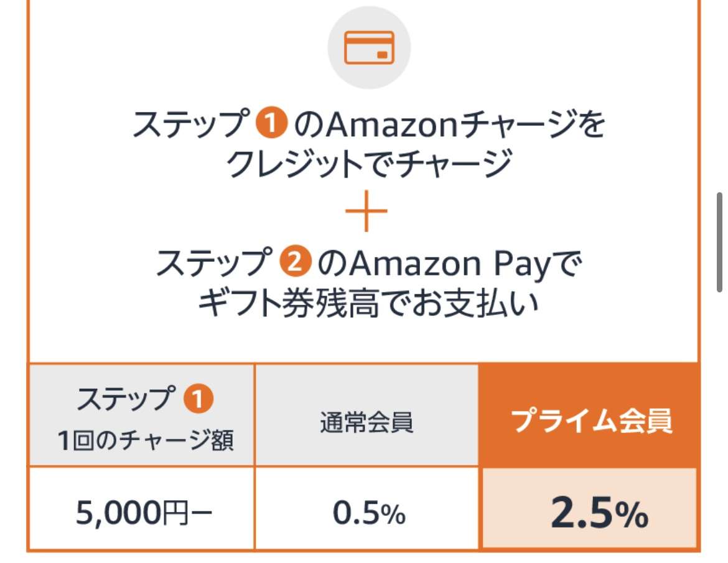Click the ギフト券残高でお支払い text
The image size is (728, 563).
tap(368, 303)
